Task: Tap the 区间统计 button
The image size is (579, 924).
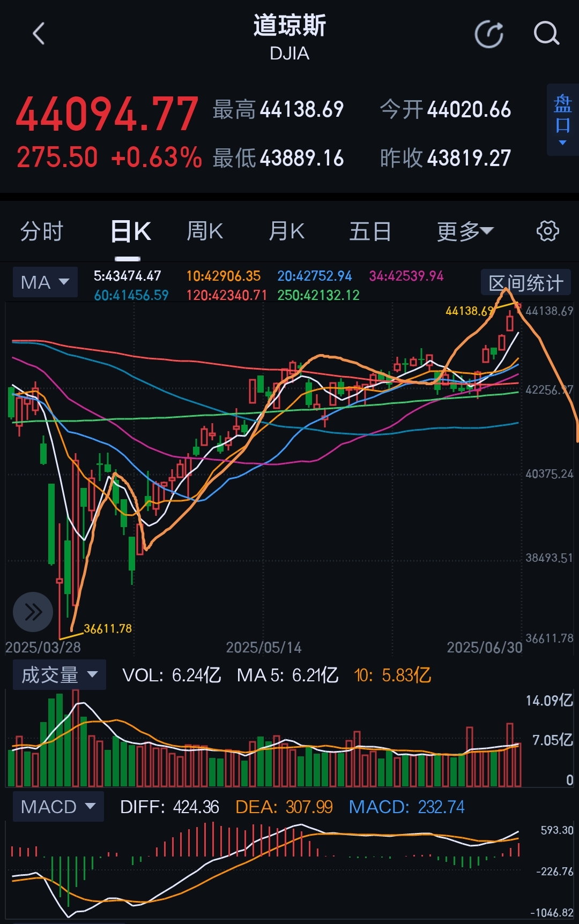Action: [x=525, y=283]
